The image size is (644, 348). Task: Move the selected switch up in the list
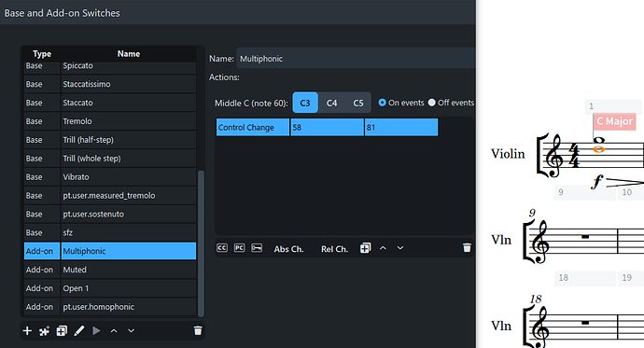[114, 331]
